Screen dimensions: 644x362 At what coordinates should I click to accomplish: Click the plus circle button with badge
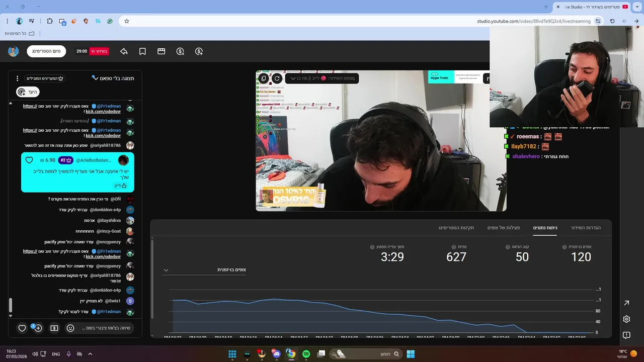point(38,328)
